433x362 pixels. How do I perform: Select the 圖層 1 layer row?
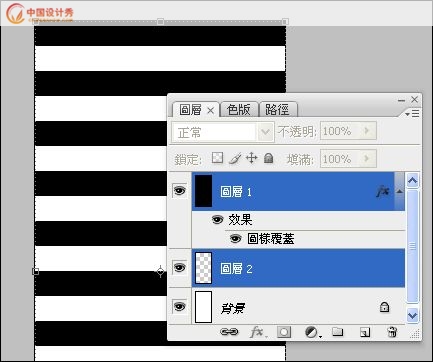pyautogui.click(x=298, y=191)
